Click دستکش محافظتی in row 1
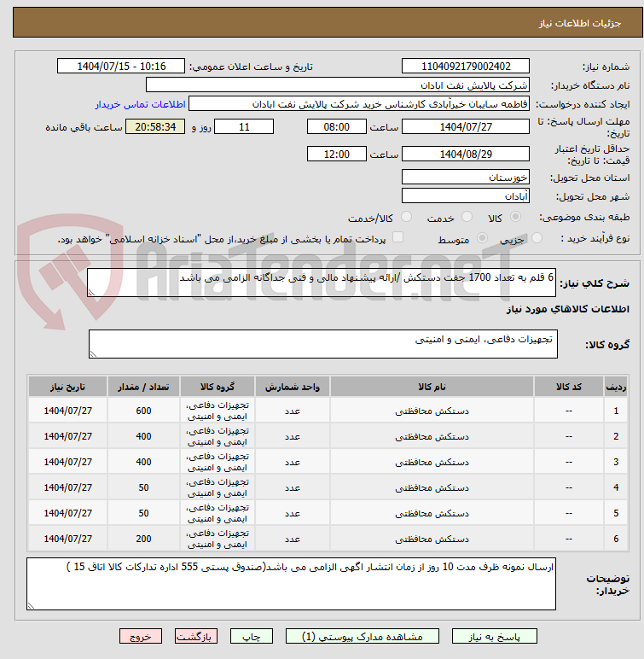Image resolution: width=644 pixels, height=659 pixels. [x=432, y=411]
